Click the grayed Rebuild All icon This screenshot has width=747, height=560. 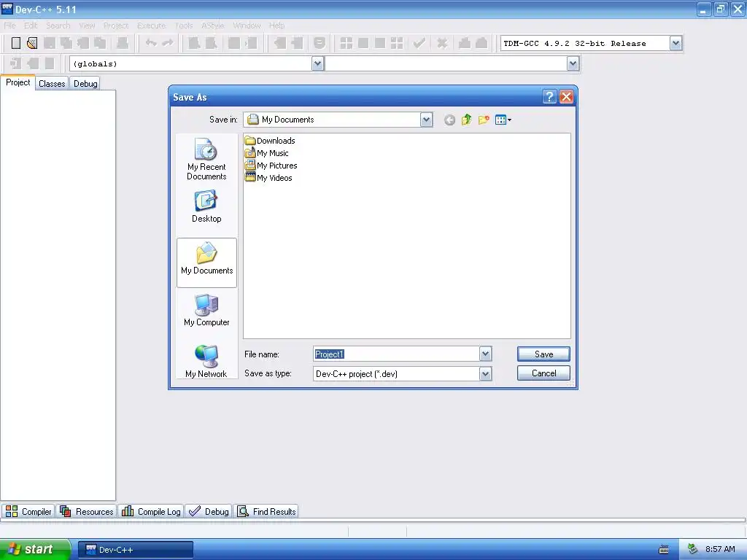pyautogui.click(x=397, y=43)
